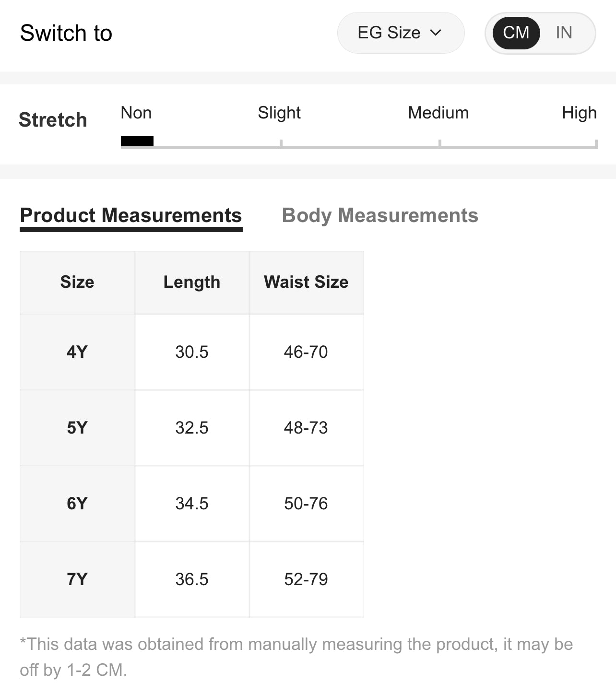Select the 6Y size row
Screen dimensions: 616x694
(x=77, y=504)
